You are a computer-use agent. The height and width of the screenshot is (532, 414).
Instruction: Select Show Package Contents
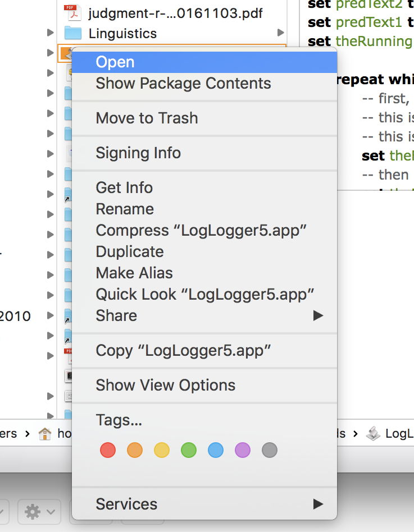click(x=183, y=83)
